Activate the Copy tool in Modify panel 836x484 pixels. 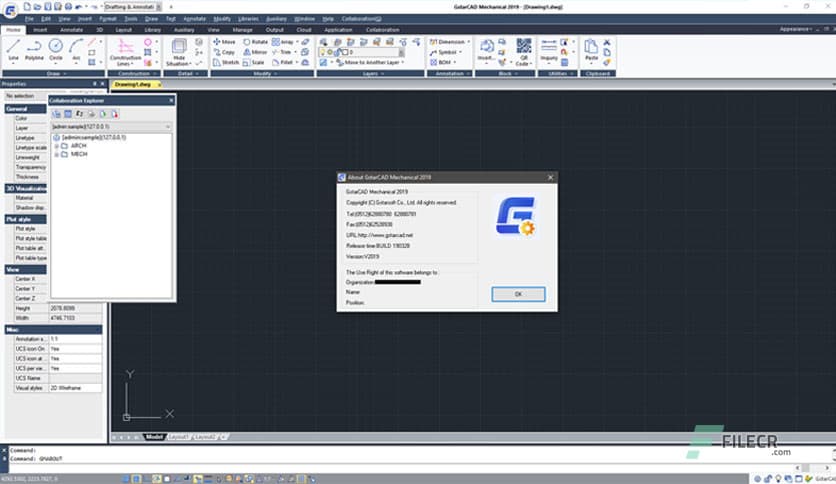point(224,52)
